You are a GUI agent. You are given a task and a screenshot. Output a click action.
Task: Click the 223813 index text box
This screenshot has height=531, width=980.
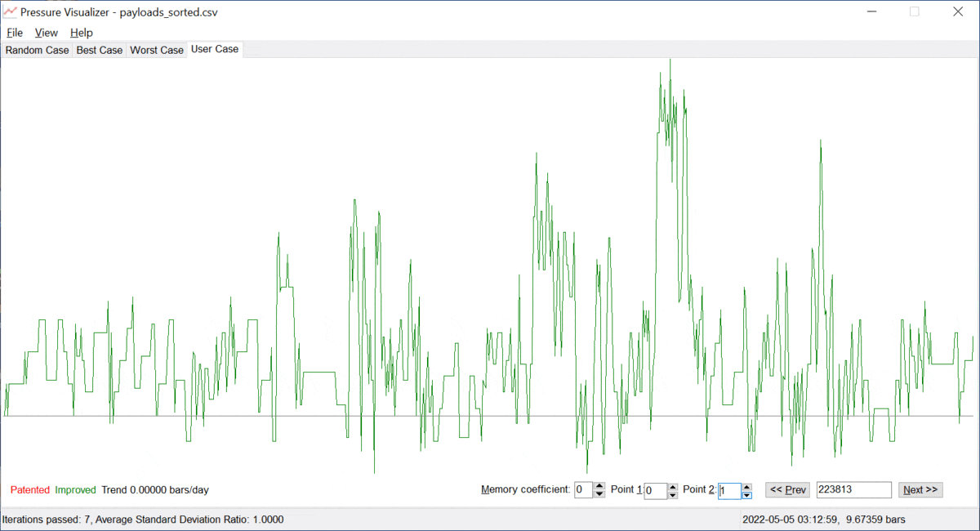click(x=853, y=490)
